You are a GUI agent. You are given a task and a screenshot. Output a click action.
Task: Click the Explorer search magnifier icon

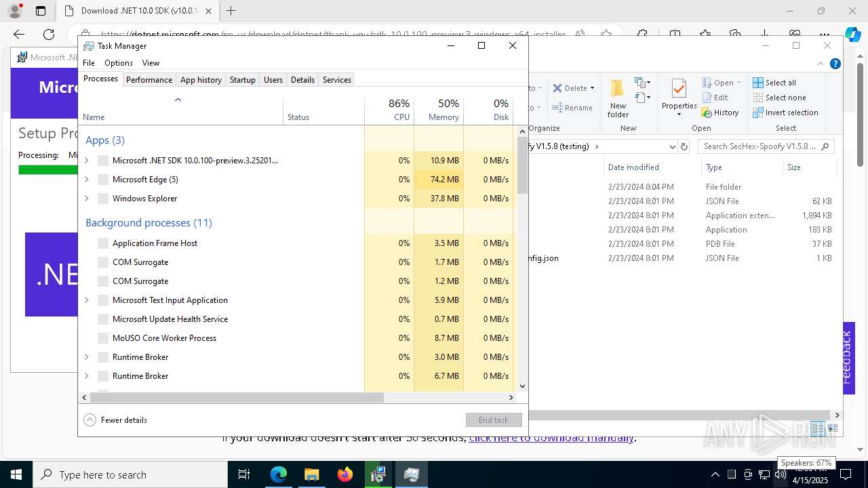[825, 146]
